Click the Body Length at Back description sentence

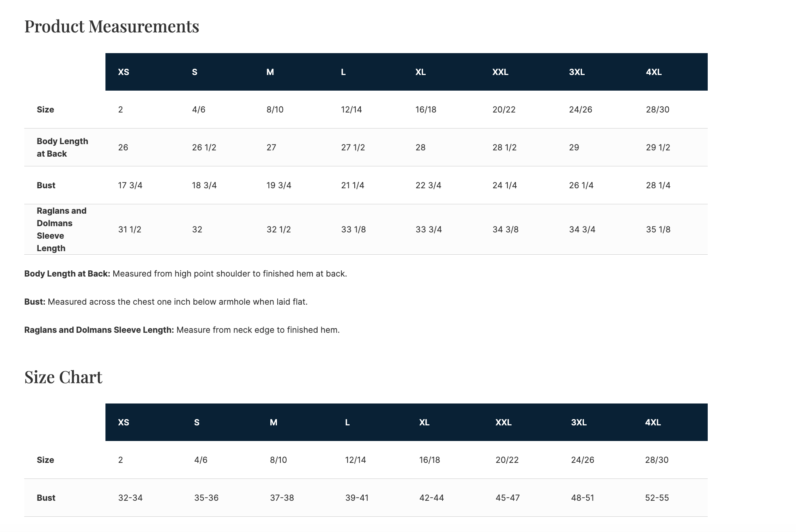point(229,274)
